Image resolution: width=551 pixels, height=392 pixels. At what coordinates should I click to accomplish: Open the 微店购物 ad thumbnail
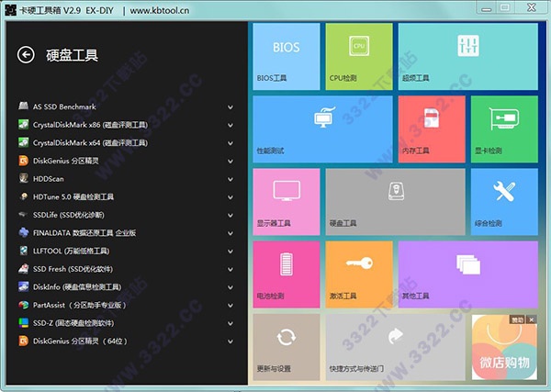pos(504,347)
